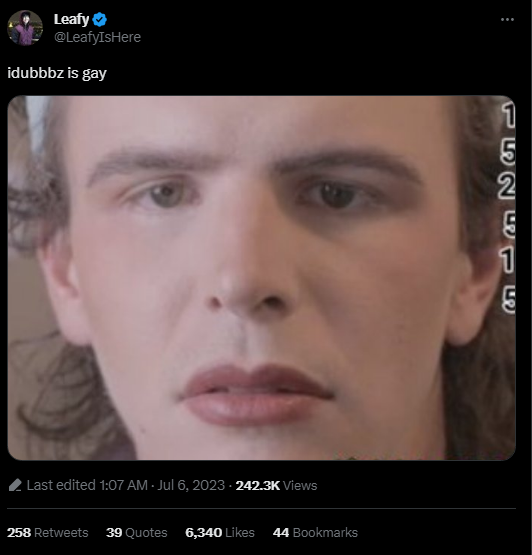Viewport: 532px width, 555px height.
Task: Click the 242.3K view count number
Action: point(258,486)
